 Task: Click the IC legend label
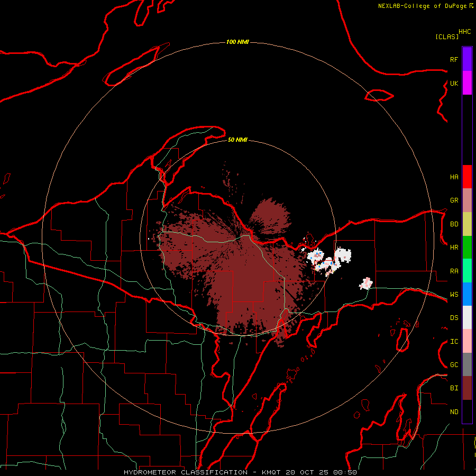pyautogui.click(x=454, y=342)
